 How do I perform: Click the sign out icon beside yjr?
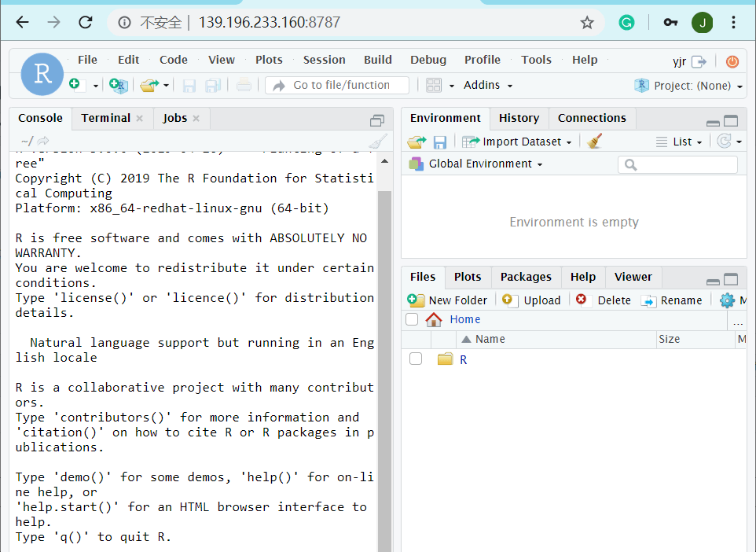click(x=699, y=61)
